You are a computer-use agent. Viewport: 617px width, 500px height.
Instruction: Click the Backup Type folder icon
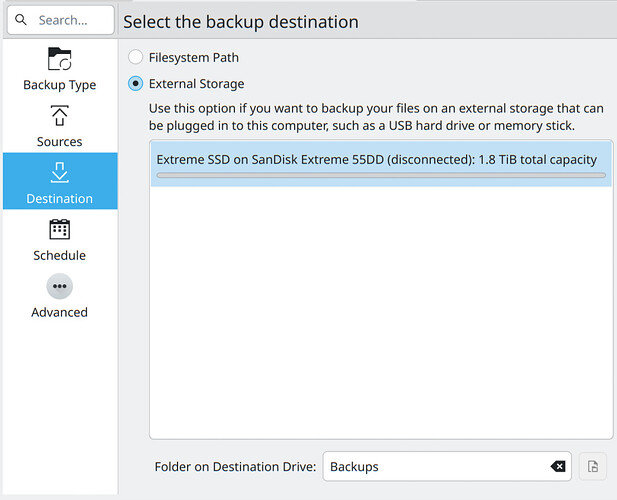coord(59,59)
